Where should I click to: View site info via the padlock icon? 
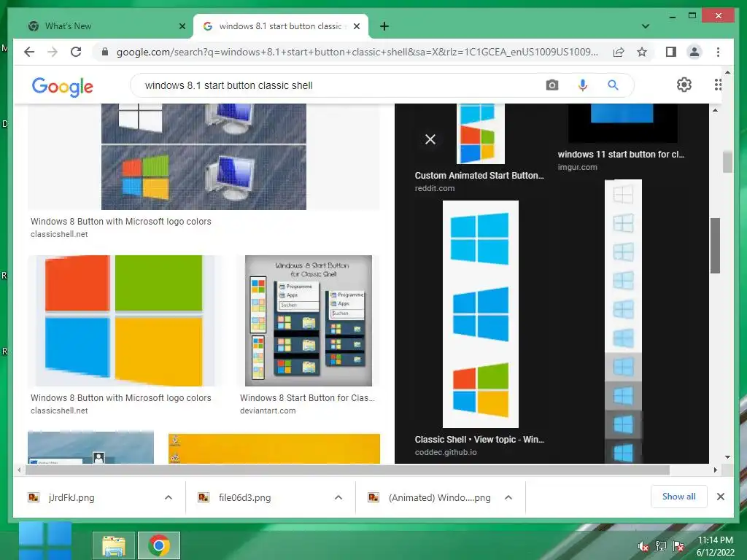105,52
